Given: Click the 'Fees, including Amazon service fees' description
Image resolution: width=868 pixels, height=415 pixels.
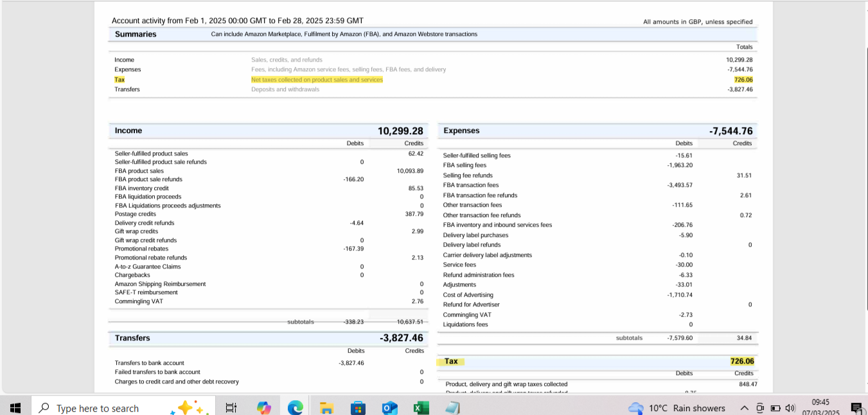Looking at the screenshot, I should [x=348, y=69].
